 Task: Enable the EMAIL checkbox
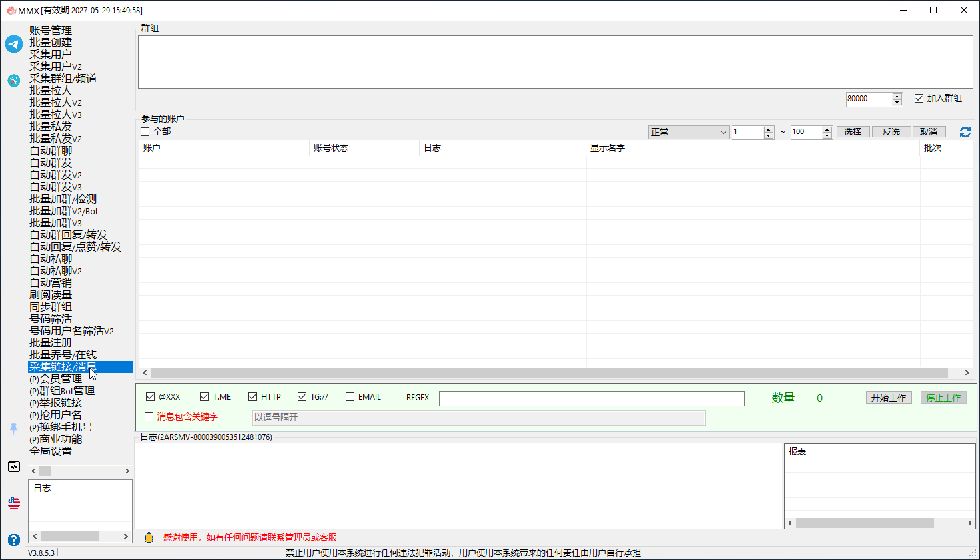(x=350, y=397)
